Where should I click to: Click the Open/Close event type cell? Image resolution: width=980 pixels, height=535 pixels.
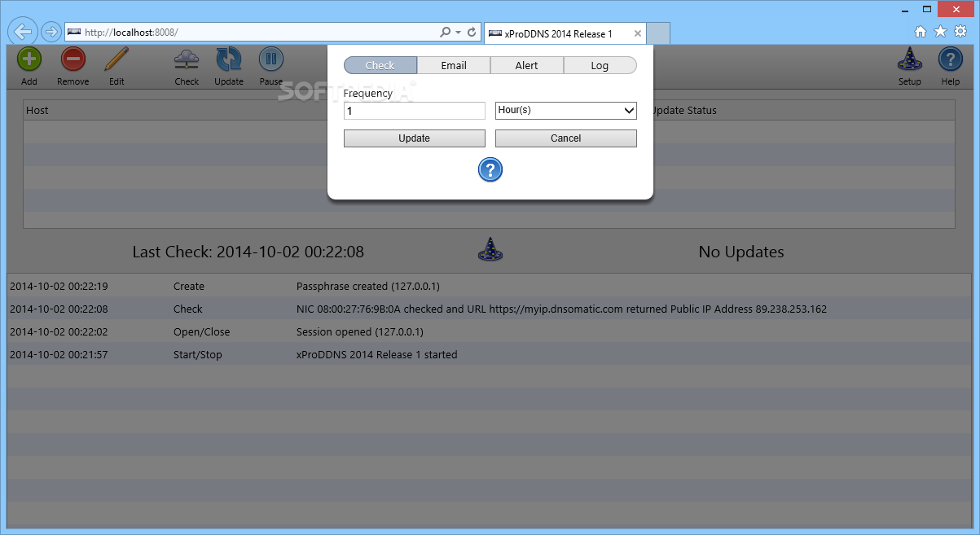202,332
